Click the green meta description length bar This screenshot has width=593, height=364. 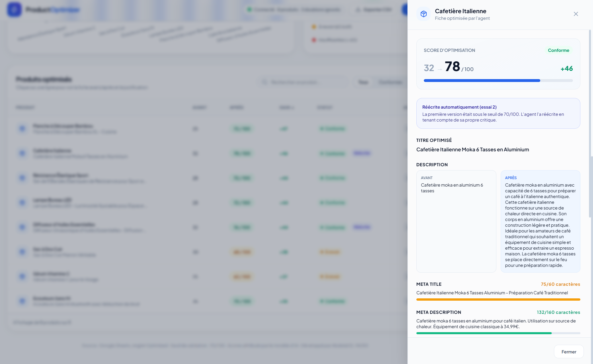tap(498, 333)
